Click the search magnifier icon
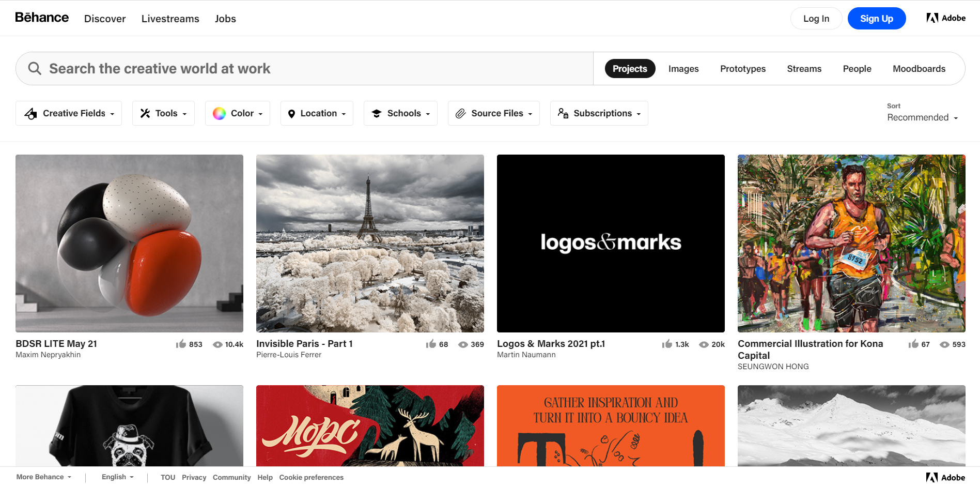 35,68
